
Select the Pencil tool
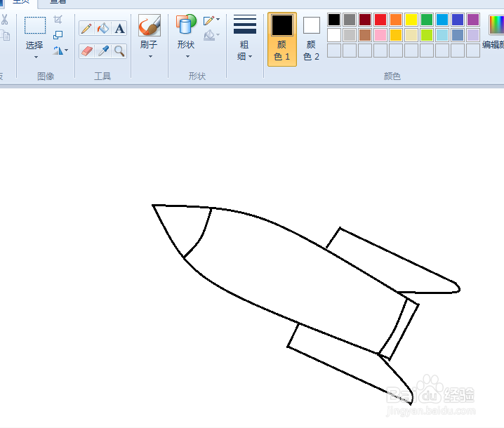pyautogui.click(x=86, y=28)
